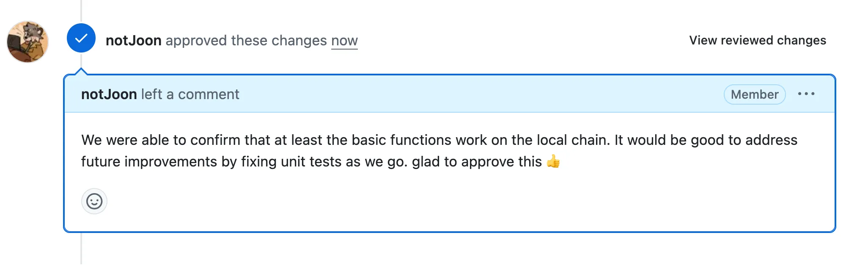This screenshot has height=266, width=868.
Task: Open the notJoon username beside approved text
Action: 134,41
